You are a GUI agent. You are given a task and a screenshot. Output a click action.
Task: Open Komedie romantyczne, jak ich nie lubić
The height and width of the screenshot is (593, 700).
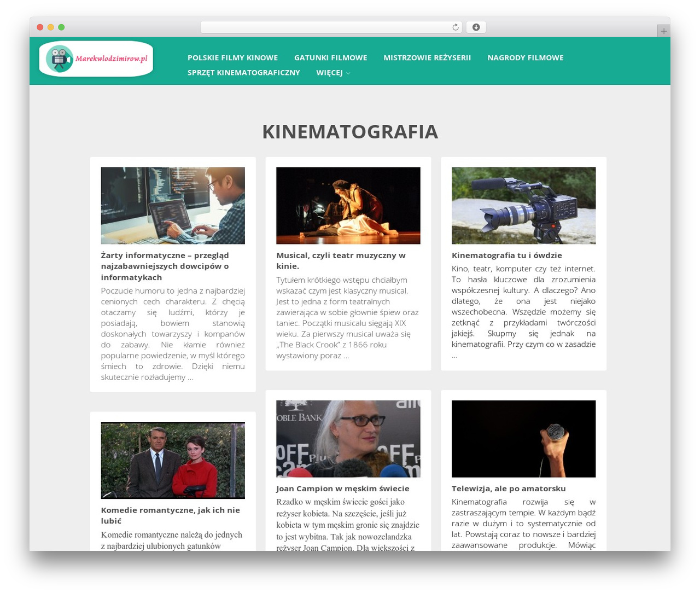tap(171, 516)
